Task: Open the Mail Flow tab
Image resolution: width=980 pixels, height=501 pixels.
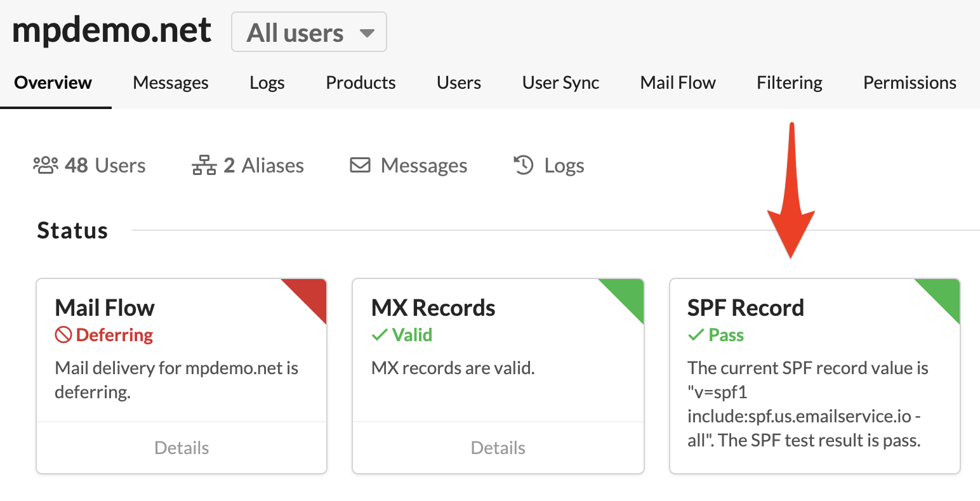Action: [678, 82]
